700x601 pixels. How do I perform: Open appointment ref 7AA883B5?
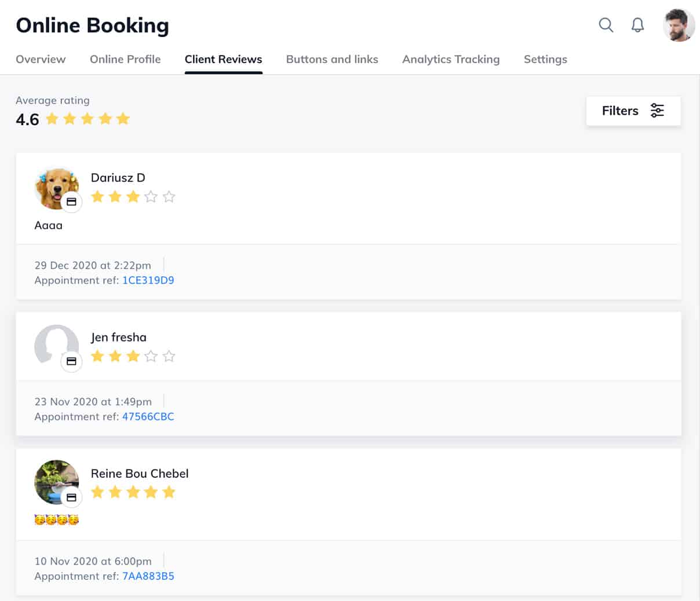(148, 576)
